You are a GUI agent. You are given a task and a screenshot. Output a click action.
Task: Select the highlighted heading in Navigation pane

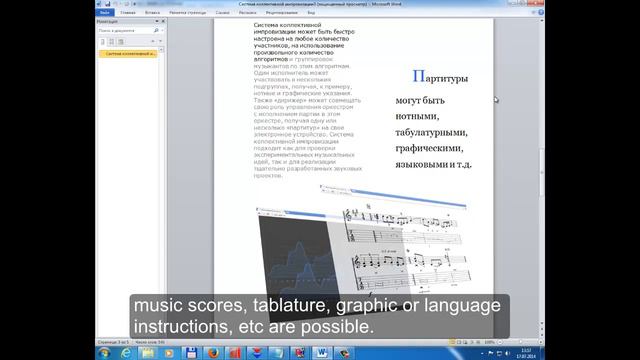coord(128,54)
